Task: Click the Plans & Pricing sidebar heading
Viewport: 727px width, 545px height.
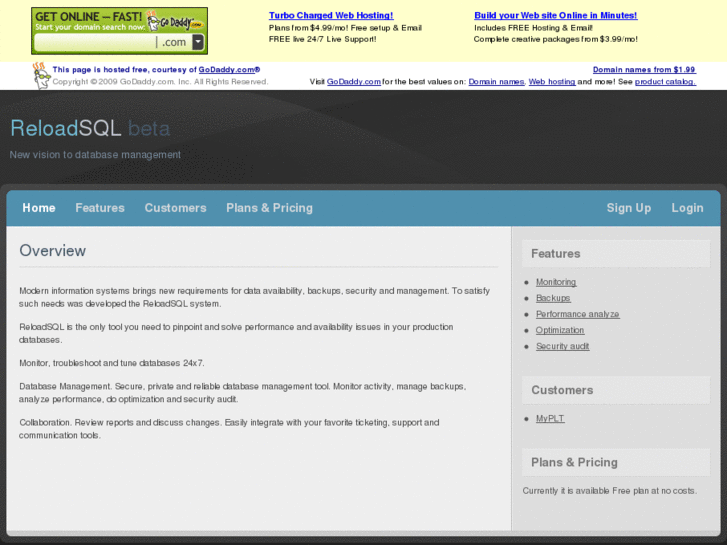Action: pos(574,462)
